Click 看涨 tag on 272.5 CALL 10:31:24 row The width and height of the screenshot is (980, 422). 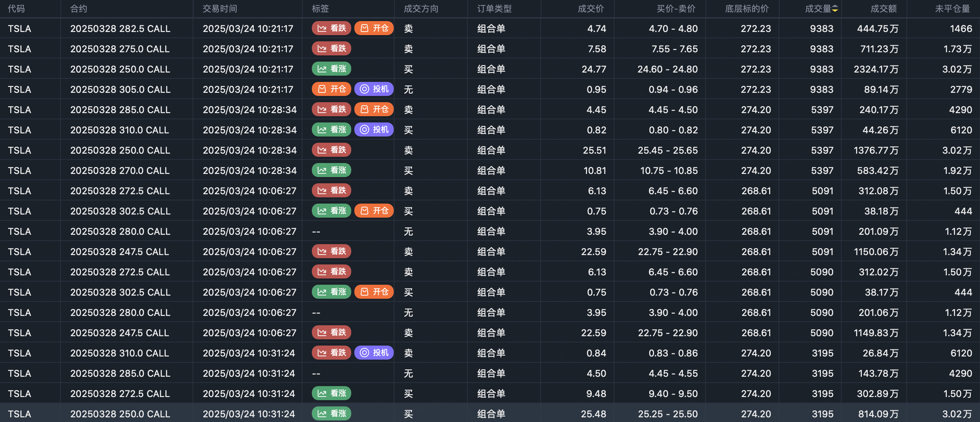pyautogui.click(x=332, y=394)
